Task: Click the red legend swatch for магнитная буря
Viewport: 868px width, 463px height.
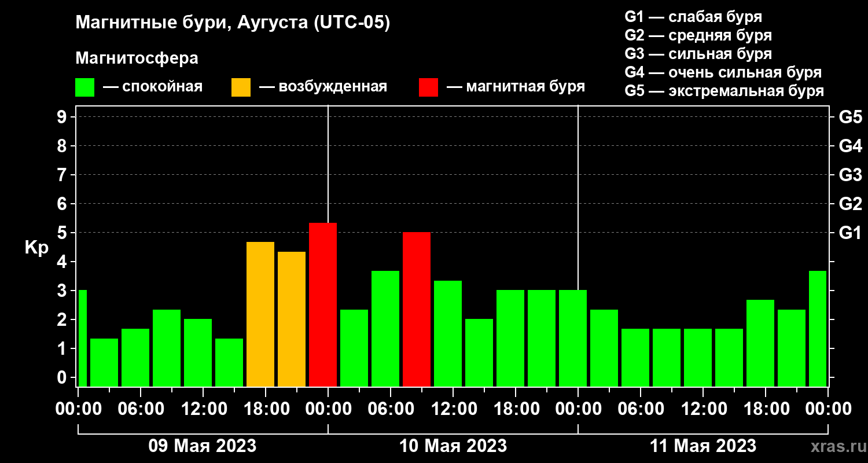Action: 428,87
